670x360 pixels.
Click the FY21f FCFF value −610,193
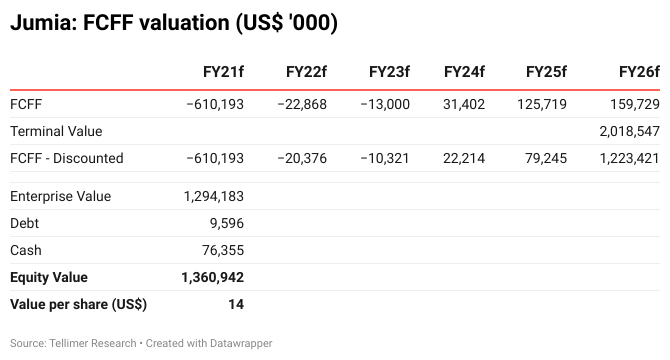pos(215,104)
